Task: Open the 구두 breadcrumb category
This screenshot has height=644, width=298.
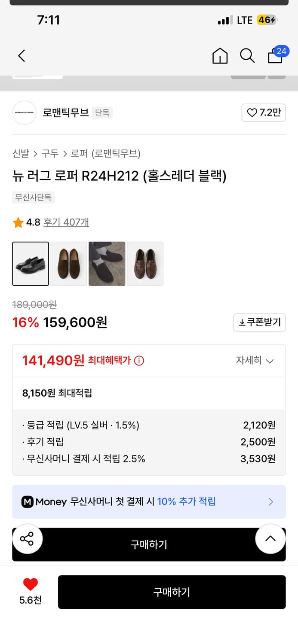Action: pos(47,153)
